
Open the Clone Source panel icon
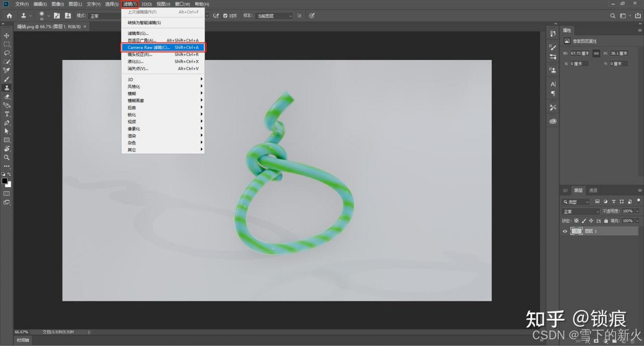(68, 16)
